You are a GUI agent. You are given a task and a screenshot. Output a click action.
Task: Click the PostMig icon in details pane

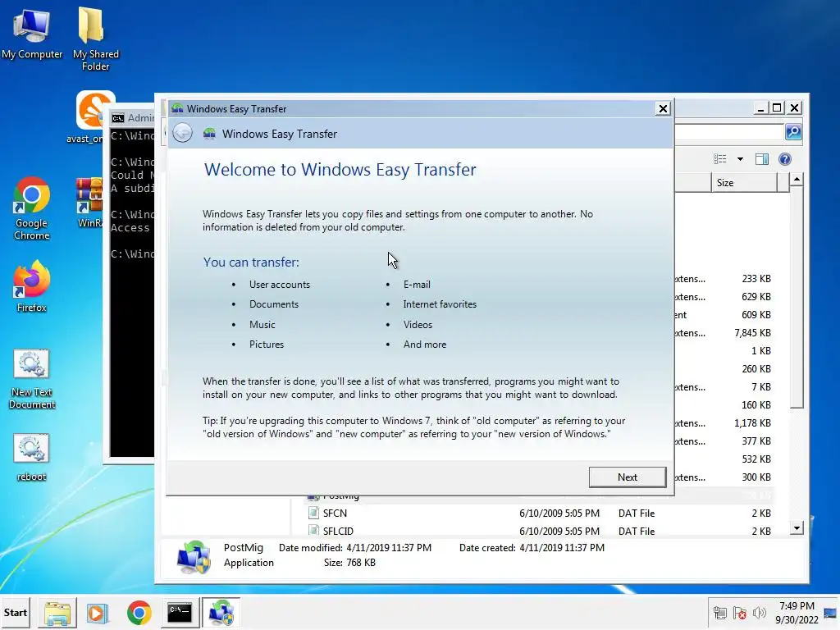coord(194,557)
